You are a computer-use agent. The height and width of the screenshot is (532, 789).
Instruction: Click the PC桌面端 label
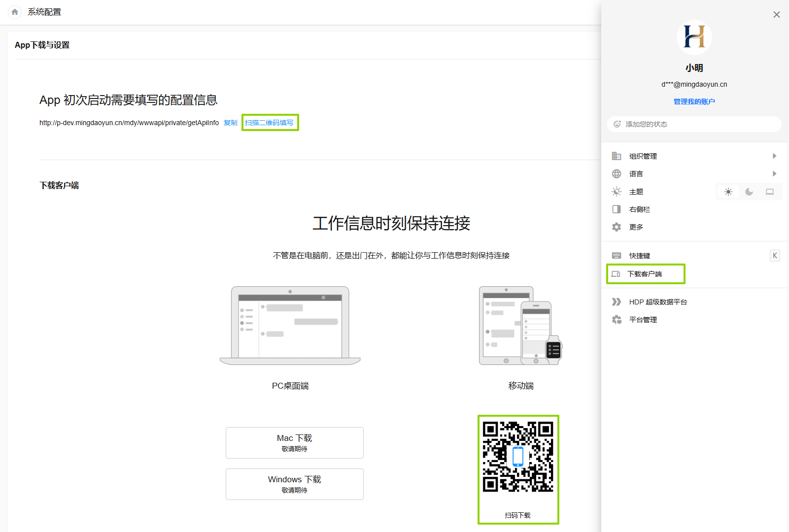coord(290,386)
